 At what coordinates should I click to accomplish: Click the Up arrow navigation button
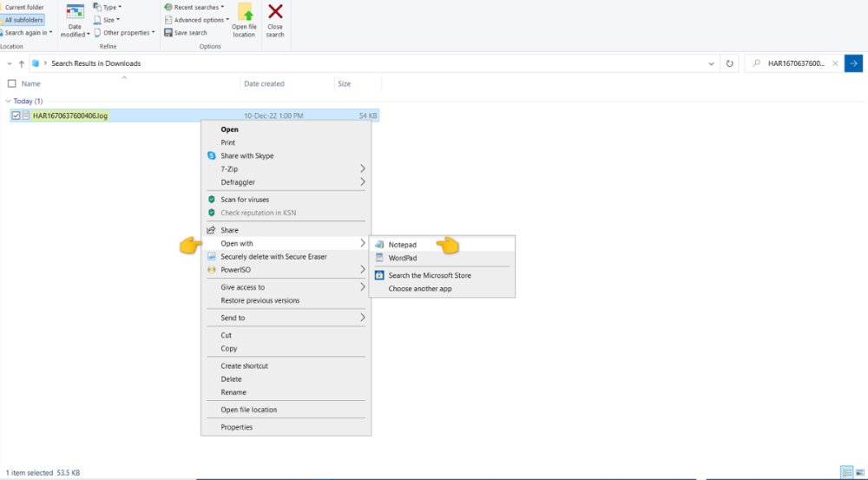point(22,63)
